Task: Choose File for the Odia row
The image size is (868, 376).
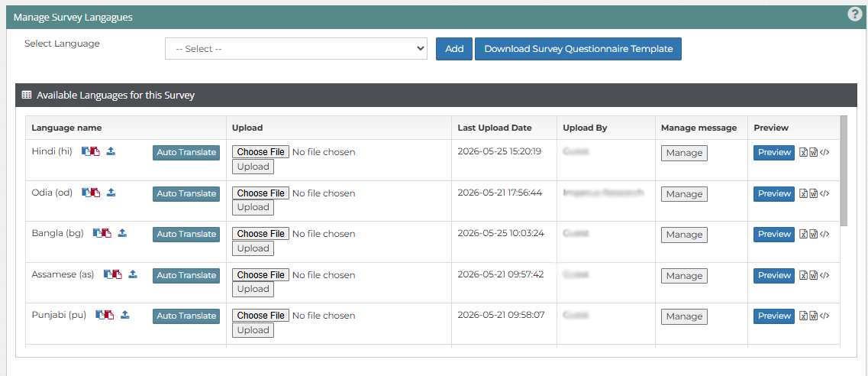Action: [x=261, y=193]
